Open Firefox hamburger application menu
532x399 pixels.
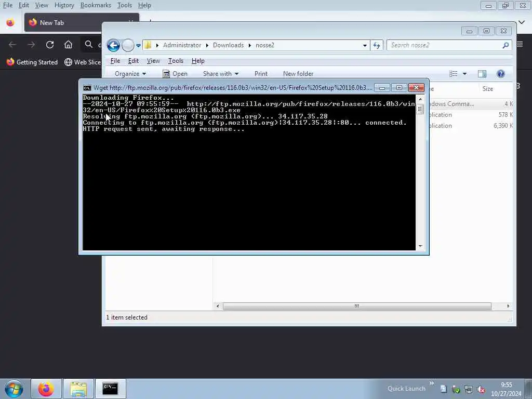click(520, 44)
